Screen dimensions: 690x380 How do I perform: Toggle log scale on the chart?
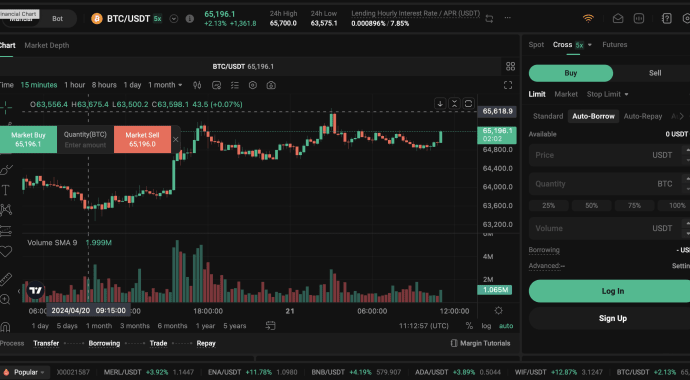(486, 326)
